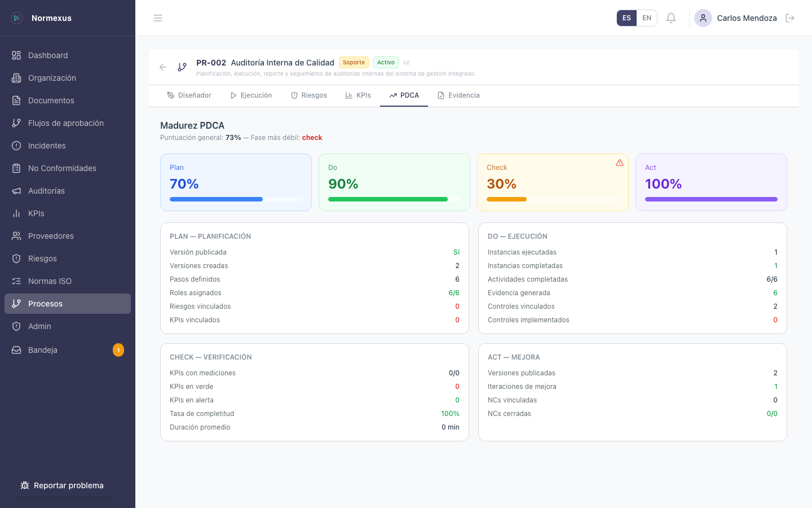Click the Normexus logo icon

(x=17, y=18)
